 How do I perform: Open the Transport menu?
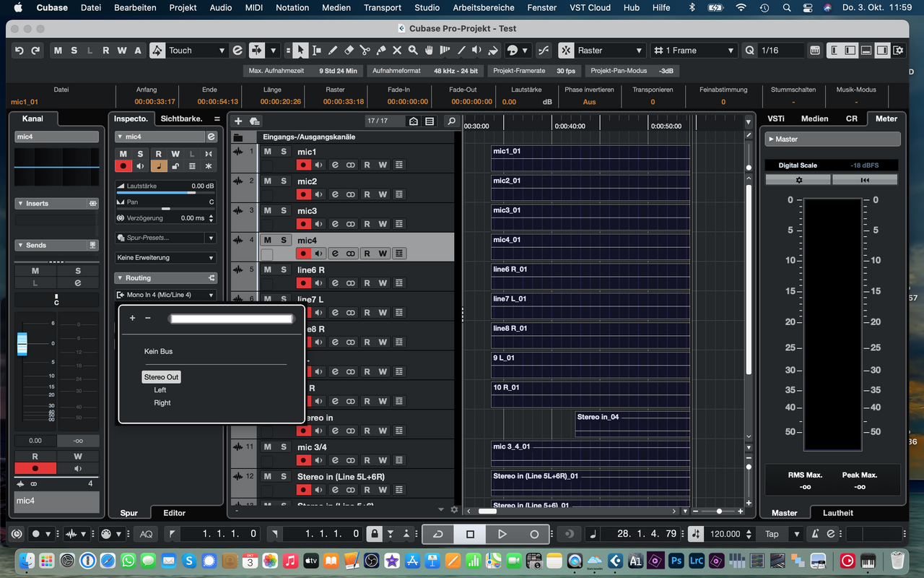[x=383, y=8]
